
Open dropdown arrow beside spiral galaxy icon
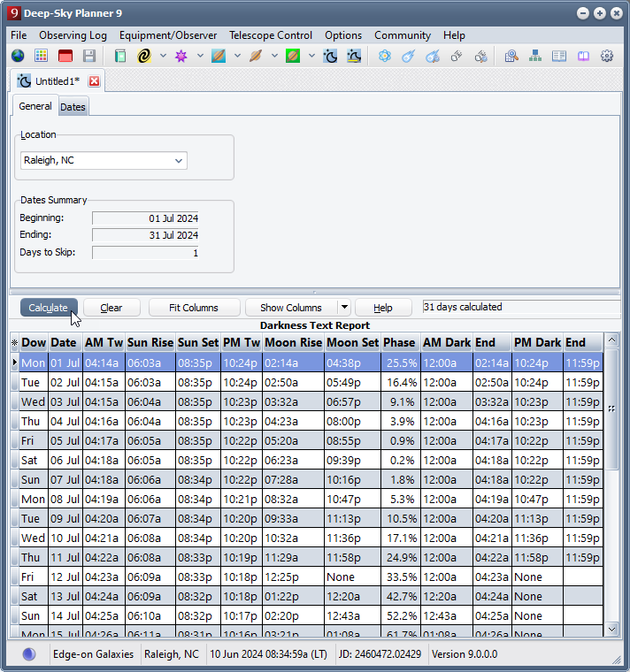coord(163,56)
